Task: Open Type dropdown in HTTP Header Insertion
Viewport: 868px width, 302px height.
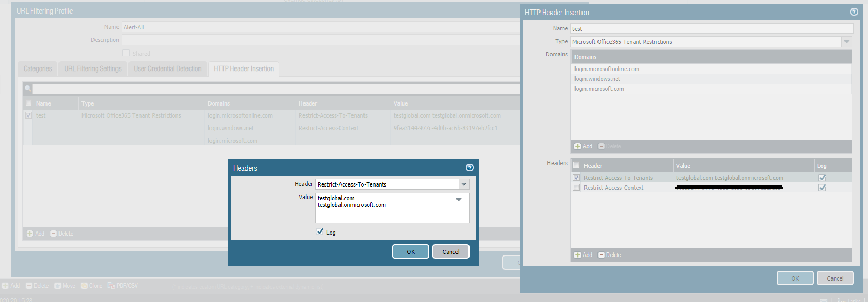Action: pos(847,42)
